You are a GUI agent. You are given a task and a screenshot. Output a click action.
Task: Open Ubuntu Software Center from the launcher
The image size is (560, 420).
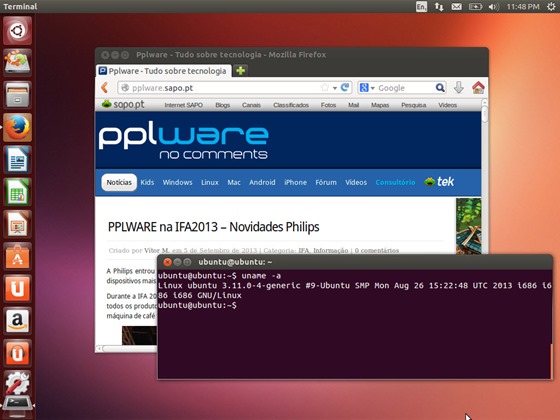click(18, 256)
